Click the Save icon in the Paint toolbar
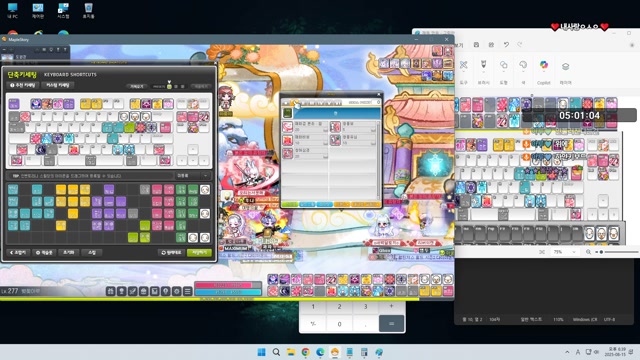The height and width of the screenshot is (360, 640). (476, 44)
